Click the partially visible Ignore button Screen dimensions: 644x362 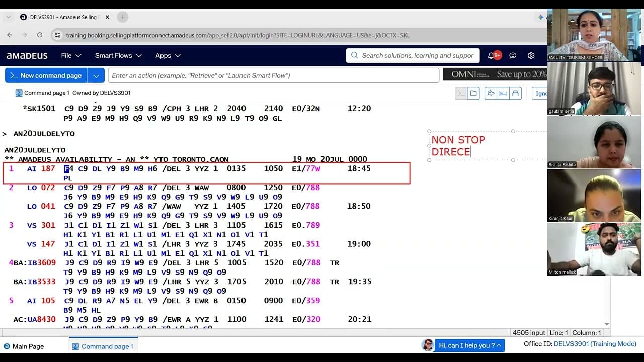click(x=540, y=93)
